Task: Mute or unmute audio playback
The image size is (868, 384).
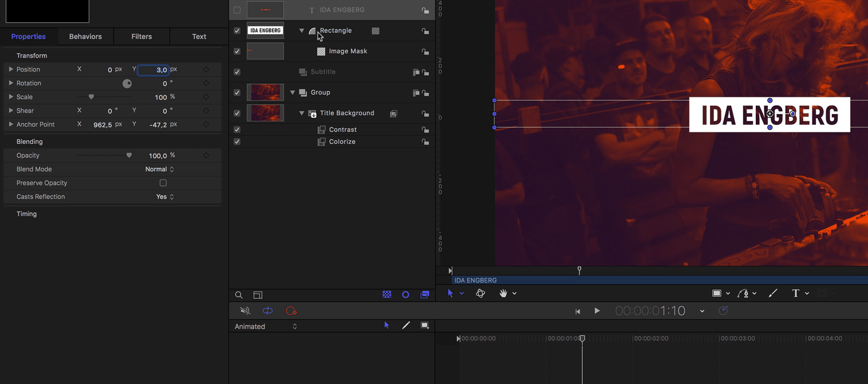Action: pyautogui.click(x=245, y=311)
